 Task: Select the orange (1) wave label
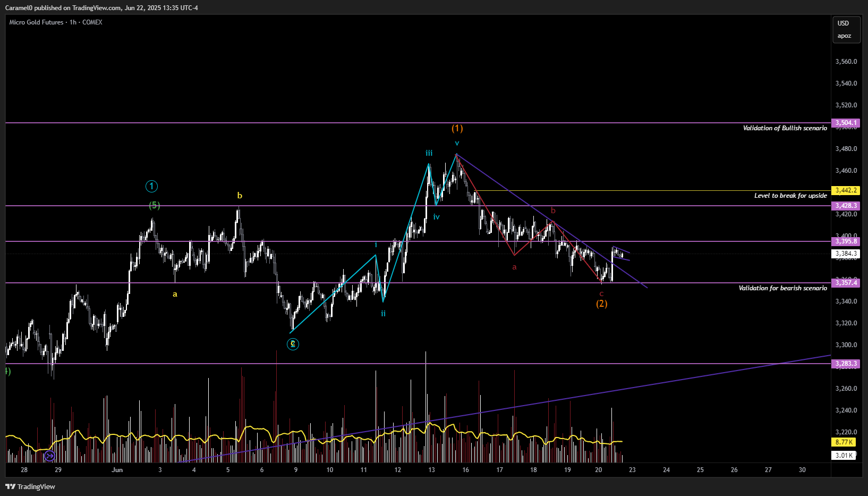[x=457, y=128]
